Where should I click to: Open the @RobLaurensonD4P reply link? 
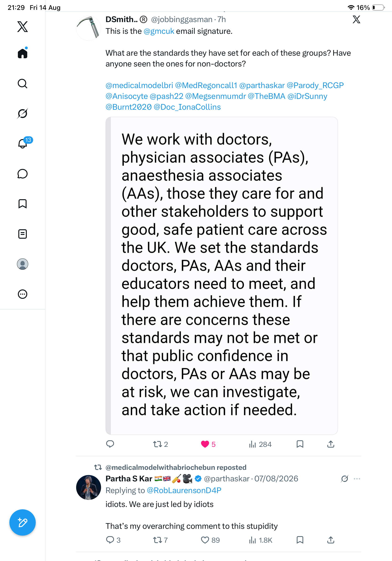pos(184,490)
